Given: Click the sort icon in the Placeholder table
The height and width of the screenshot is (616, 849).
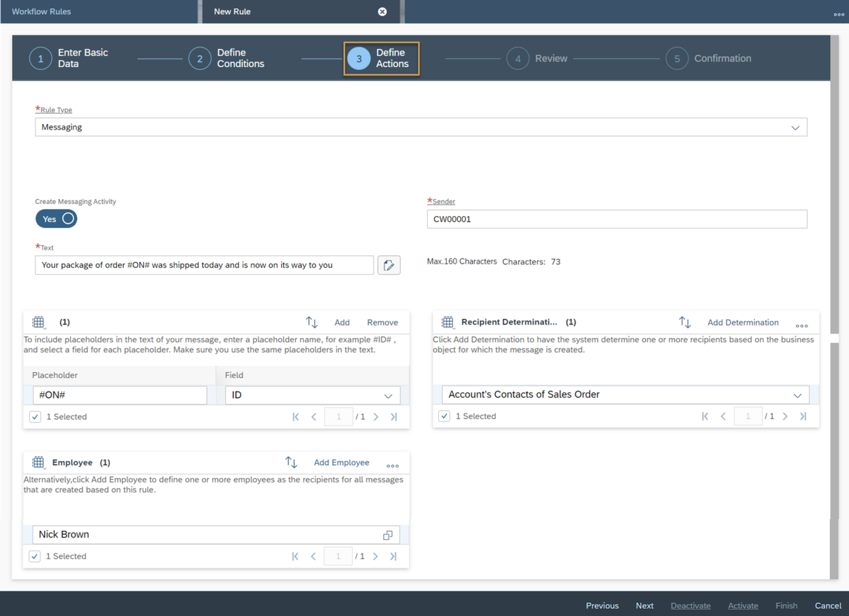Looking at the screenshot, I should click(x=312, y=322).
